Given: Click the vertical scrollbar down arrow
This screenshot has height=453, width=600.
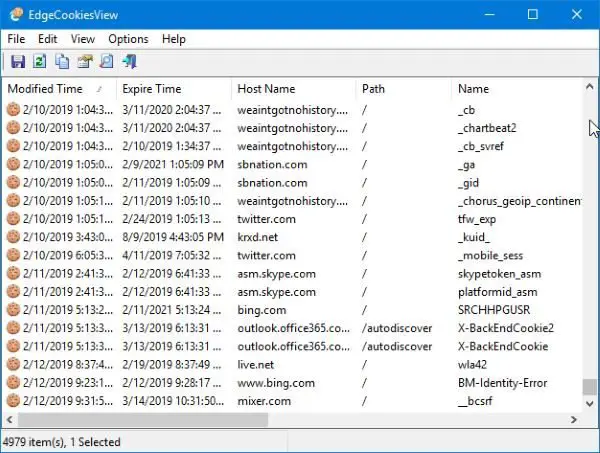Looking at the screenshot, I should [x=590, y=403].
